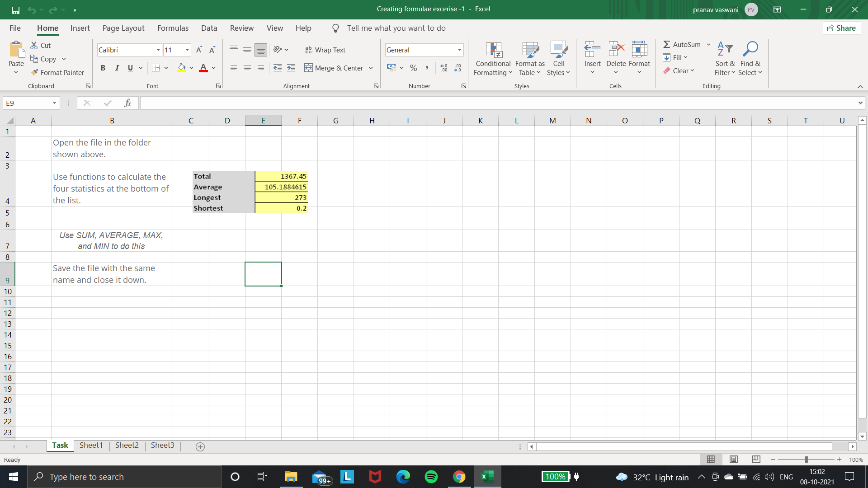The image size is (868, 488).
Task: Toggle Italic formatting
Action: [x=117, y=68]
